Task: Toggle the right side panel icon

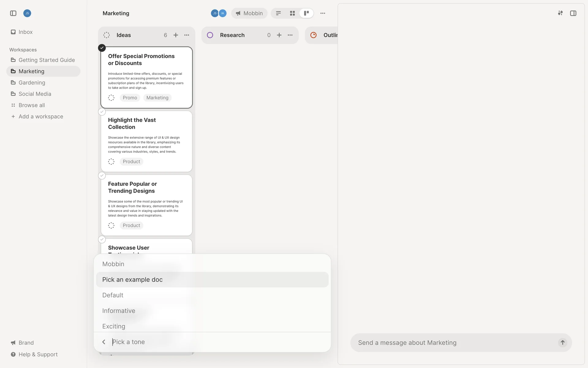Action: 573,13
